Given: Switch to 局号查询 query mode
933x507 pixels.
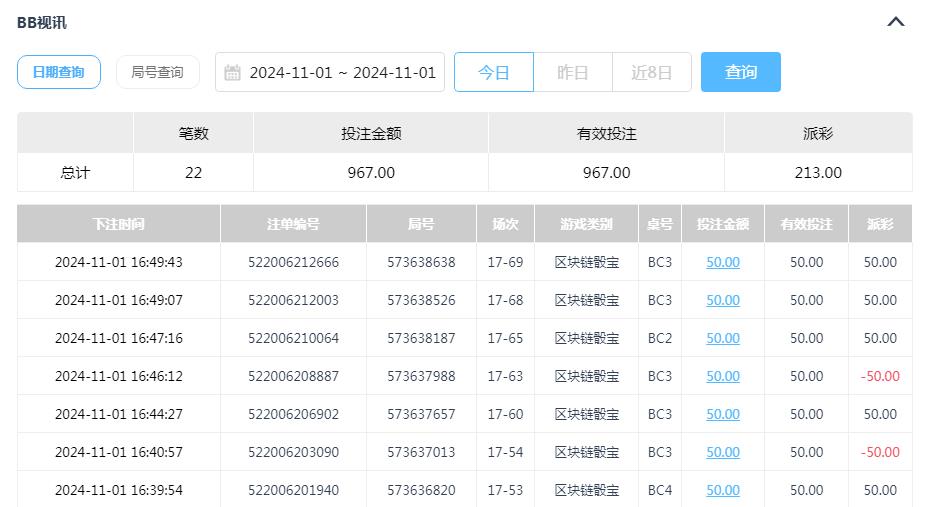Looking at the screenshot, I should (157, 72).
